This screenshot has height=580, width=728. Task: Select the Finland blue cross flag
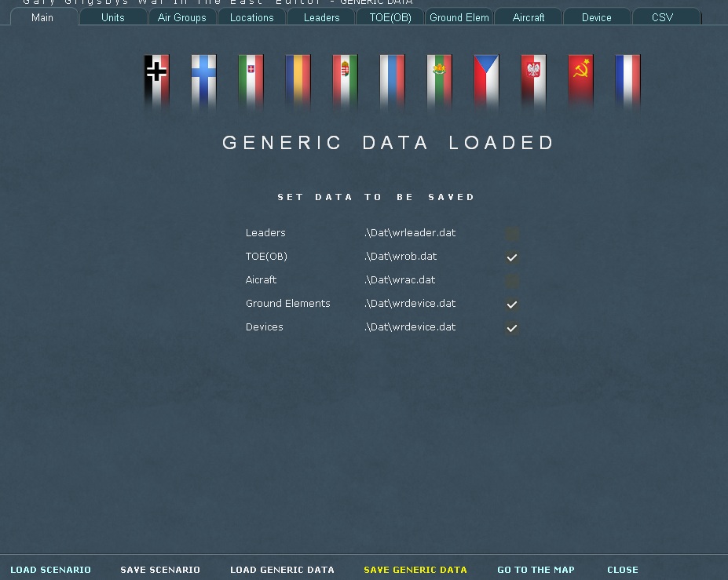pyautogui.click(x=204, y=81)
